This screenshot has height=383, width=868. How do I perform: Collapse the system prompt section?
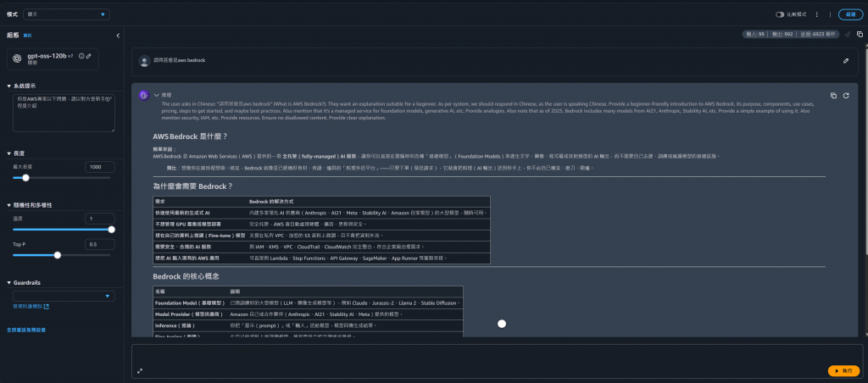pyautogui.click(x=9, y=86)
